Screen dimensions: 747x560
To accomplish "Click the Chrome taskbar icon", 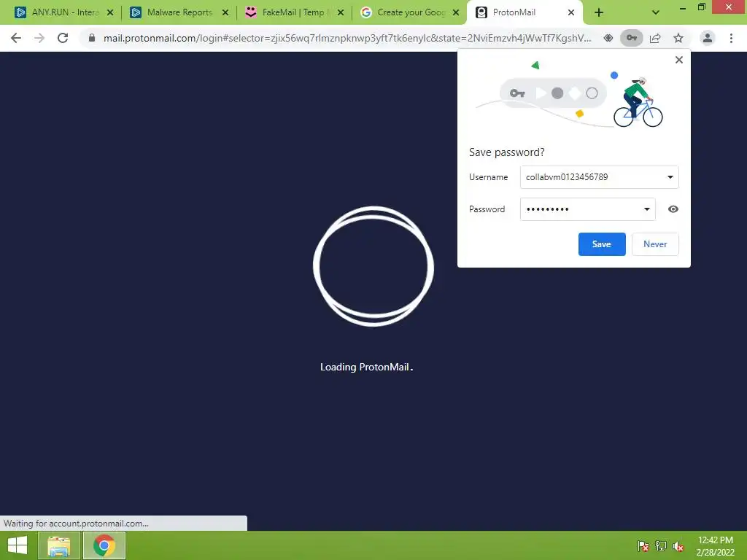I will [x=104, y=545].
